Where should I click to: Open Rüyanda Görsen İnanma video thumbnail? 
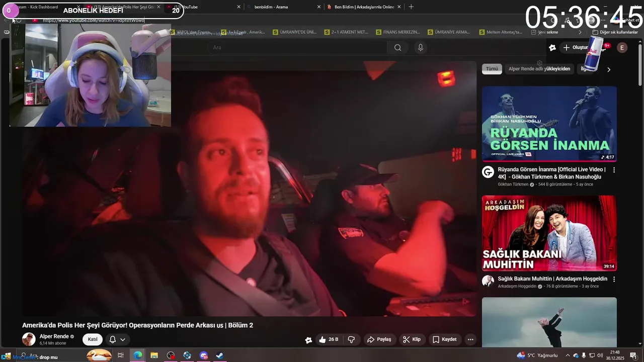point(549,124)
